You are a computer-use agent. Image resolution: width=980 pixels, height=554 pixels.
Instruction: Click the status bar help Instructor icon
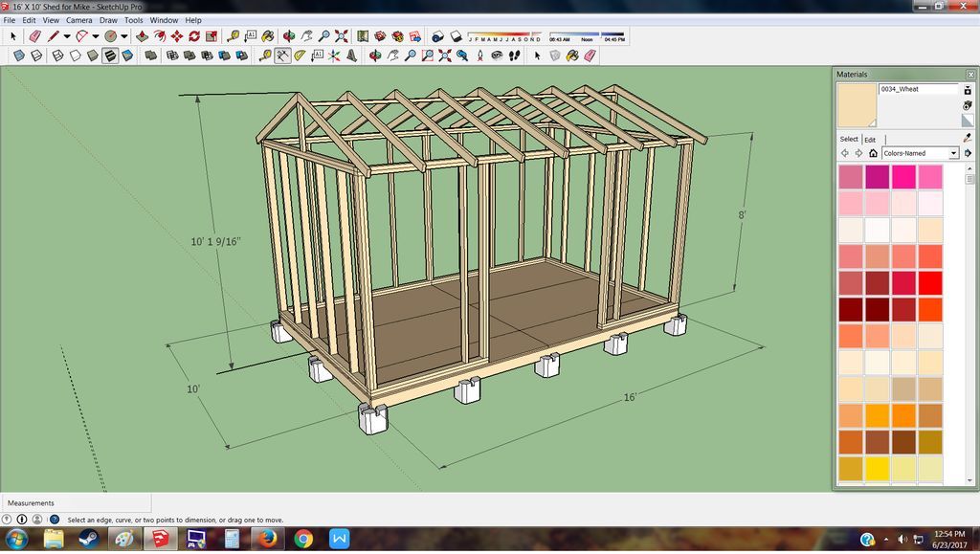(x=55, y=519)
